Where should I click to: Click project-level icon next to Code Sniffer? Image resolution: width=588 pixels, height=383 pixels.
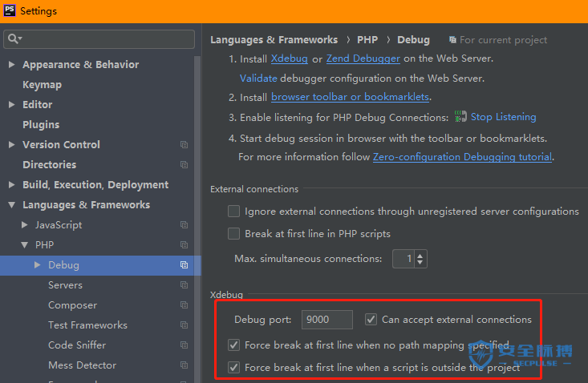[x=184, y=345]
